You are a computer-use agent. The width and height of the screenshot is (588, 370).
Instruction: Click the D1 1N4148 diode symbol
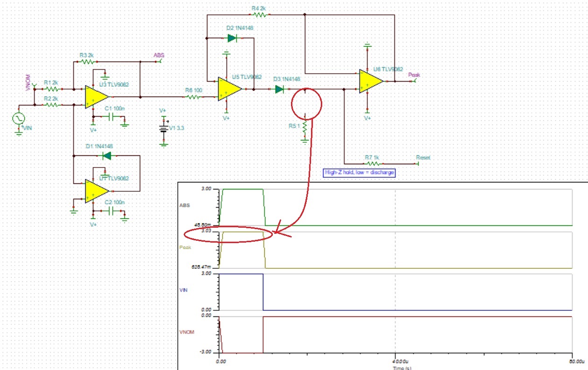pyautogui.click(x=107, y=156)
